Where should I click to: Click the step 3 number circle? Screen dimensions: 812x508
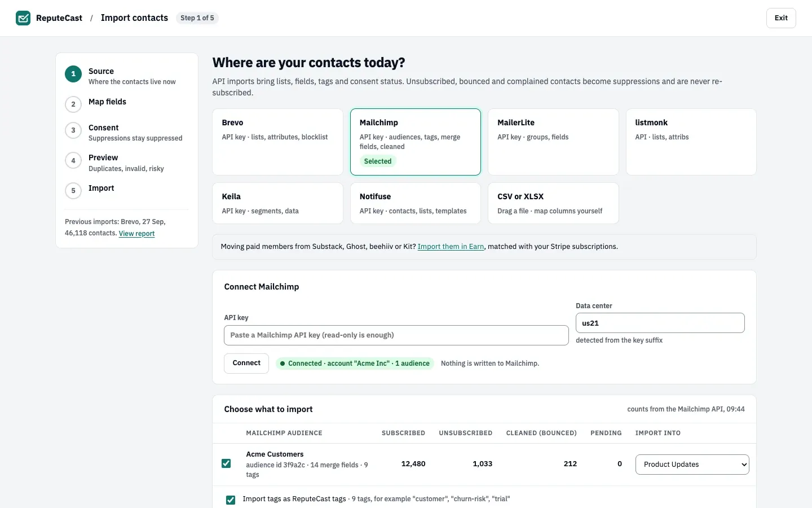[73, 130]
